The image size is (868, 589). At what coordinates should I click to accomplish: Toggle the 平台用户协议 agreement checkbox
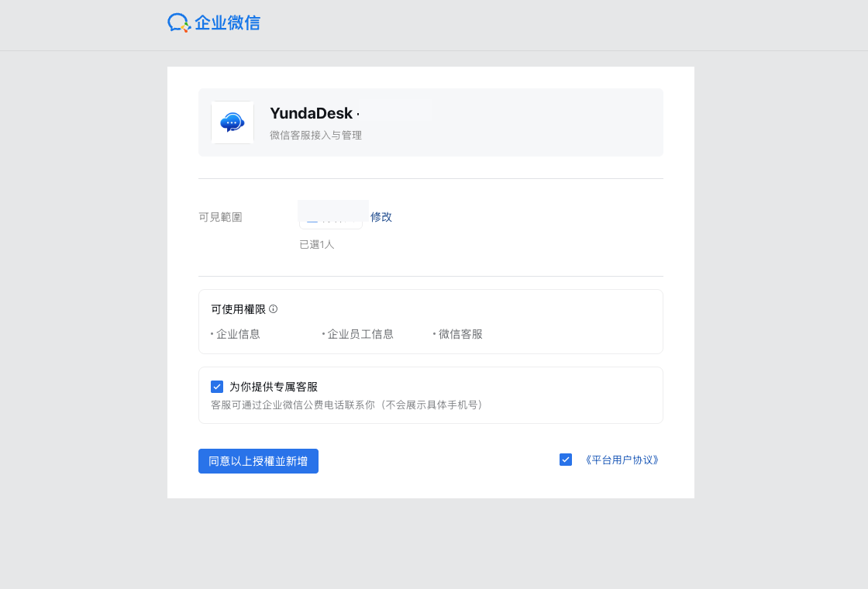click(566, 460)
